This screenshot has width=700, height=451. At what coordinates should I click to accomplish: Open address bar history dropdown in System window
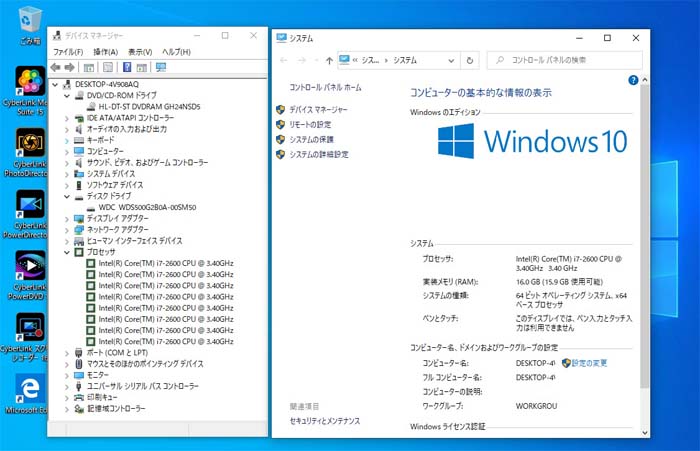pos(451,60)
